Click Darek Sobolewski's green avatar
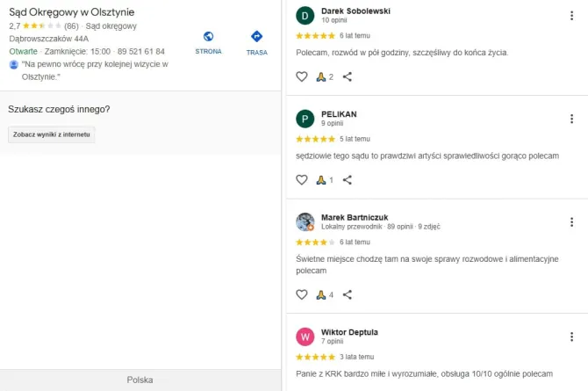This screenshot has height=391, width=588. pos(305,15)
